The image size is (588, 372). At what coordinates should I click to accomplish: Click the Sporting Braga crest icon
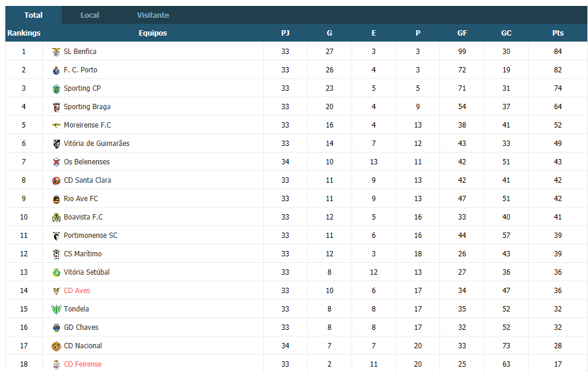pos(56,107)
